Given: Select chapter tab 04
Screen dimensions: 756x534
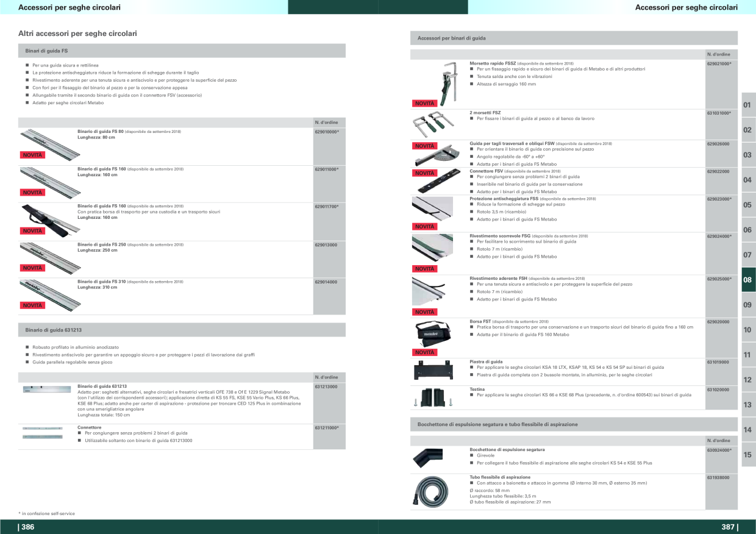Looking at the screenshot, I should [747, 180].
